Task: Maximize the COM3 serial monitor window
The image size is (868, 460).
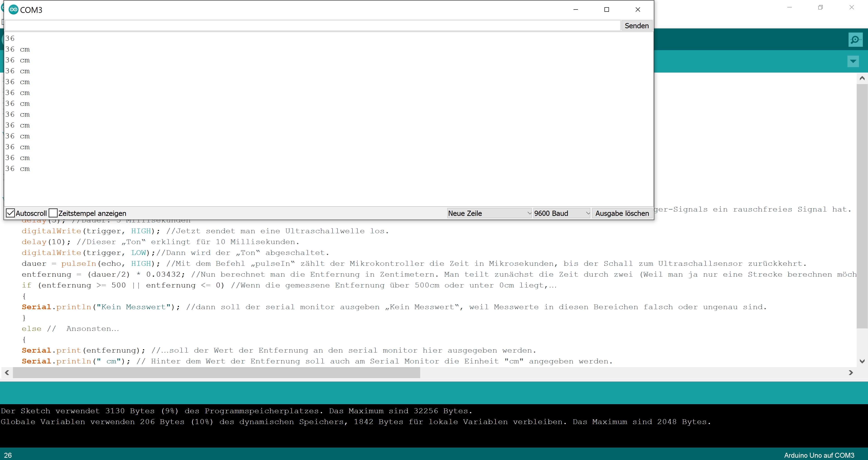Action: click(x=606, y=9)
